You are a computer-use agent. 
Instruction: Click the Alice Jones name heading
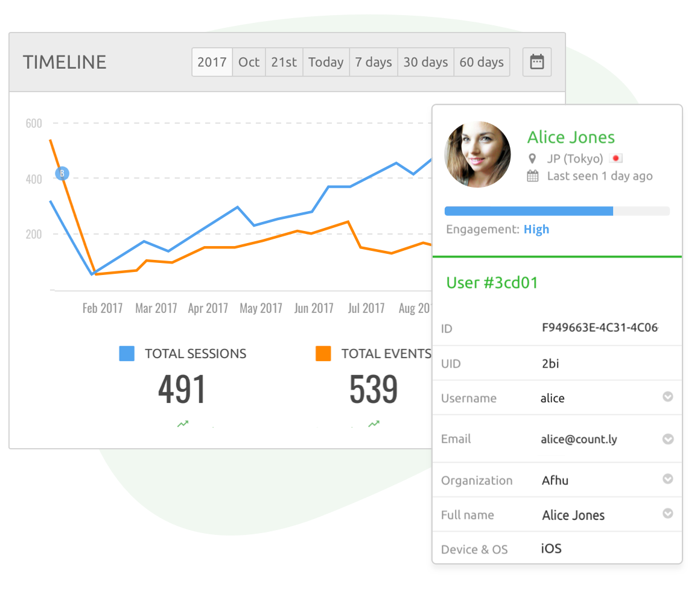pyautogui.click(x=571, y=137)
